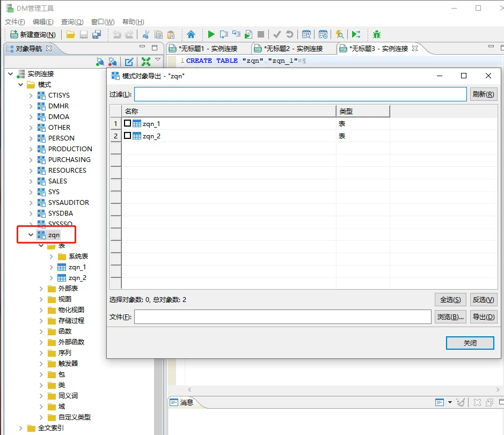This screenshot has height=435, width=504.
Task: Click the green debug bug icon
Action: (x=377, y=34)
